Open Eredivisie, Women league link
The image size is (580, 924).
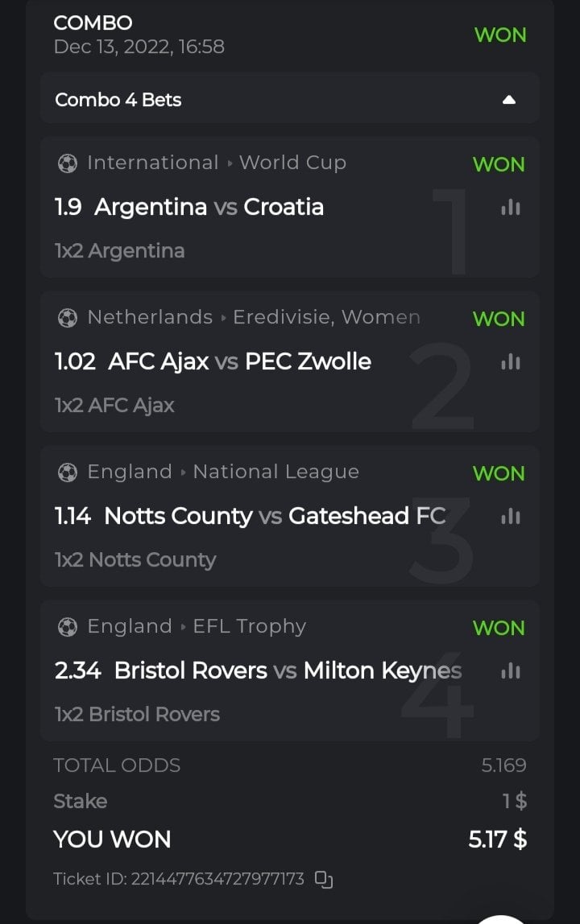click(x=326, y=317)
